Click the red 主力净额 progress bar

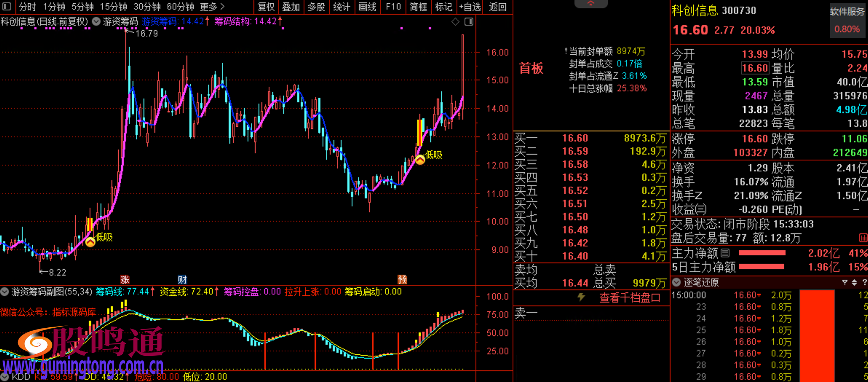point(762,253)
